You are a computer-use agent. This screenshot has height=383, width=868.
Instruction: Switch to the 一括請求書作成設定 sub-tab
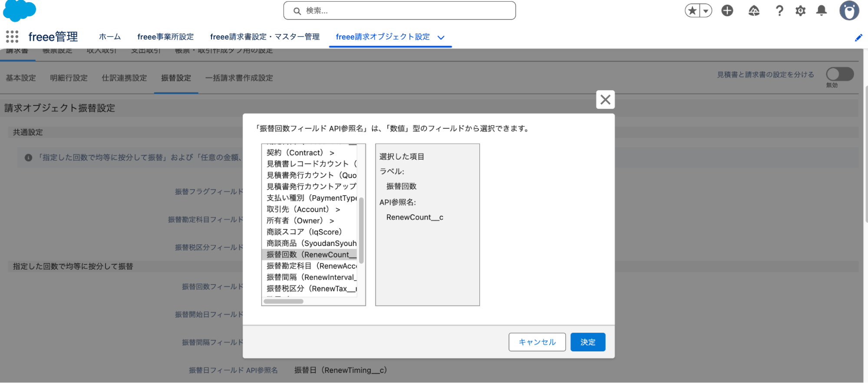pos(239,78)
